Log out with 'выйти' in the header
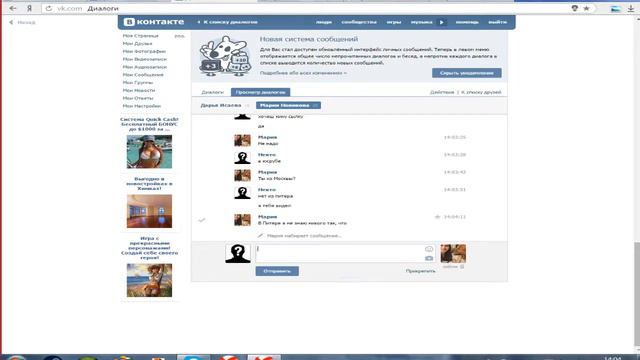The image size is (640, 360). click(498, 22)
